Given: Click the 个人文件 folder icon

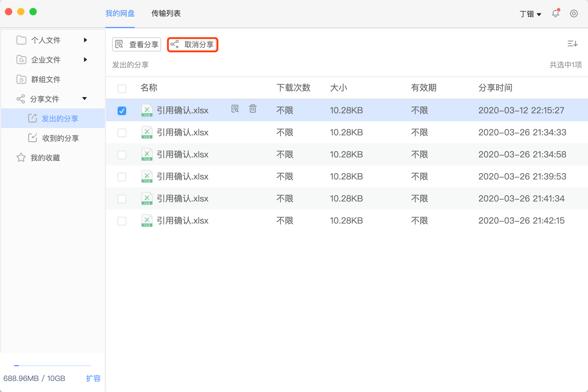Looking at the screenshot, I should (x=21, y=40).
